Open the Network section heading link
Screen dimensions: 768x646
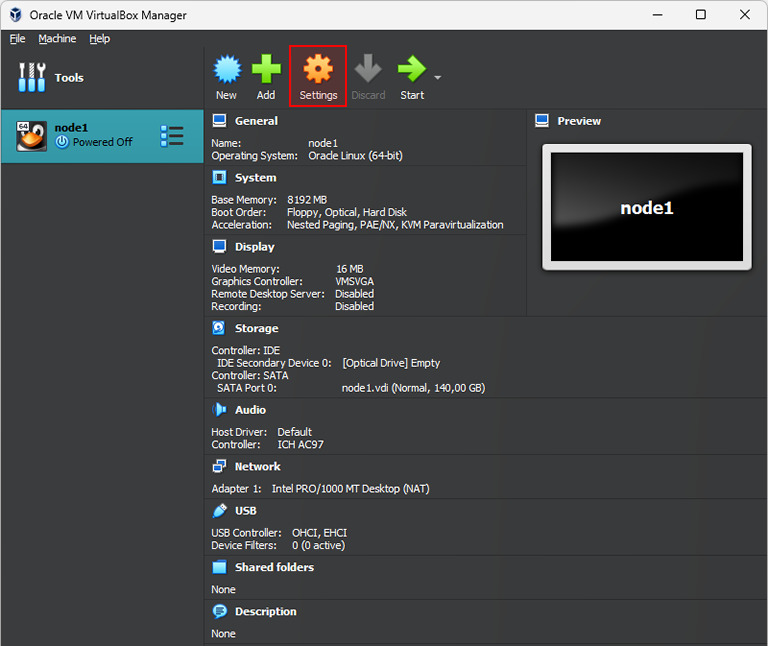258,466
